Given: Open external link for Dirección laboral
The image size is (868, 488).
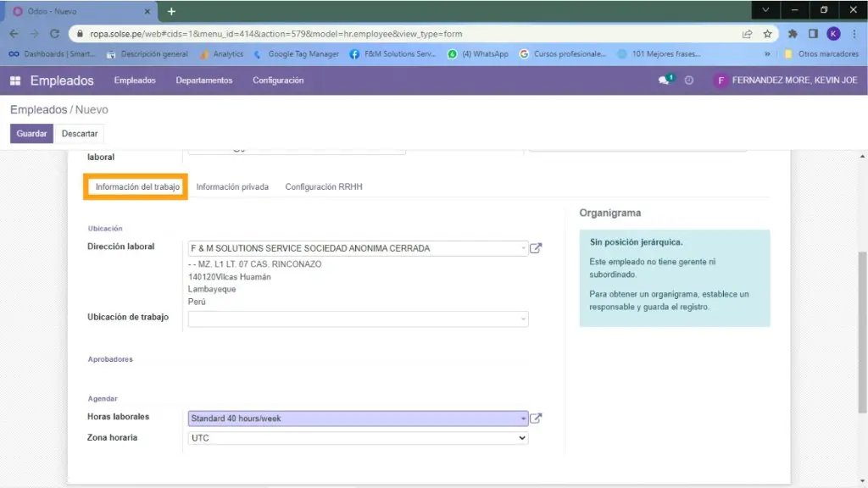Looking at the screenshot, I should click(536, 248).
